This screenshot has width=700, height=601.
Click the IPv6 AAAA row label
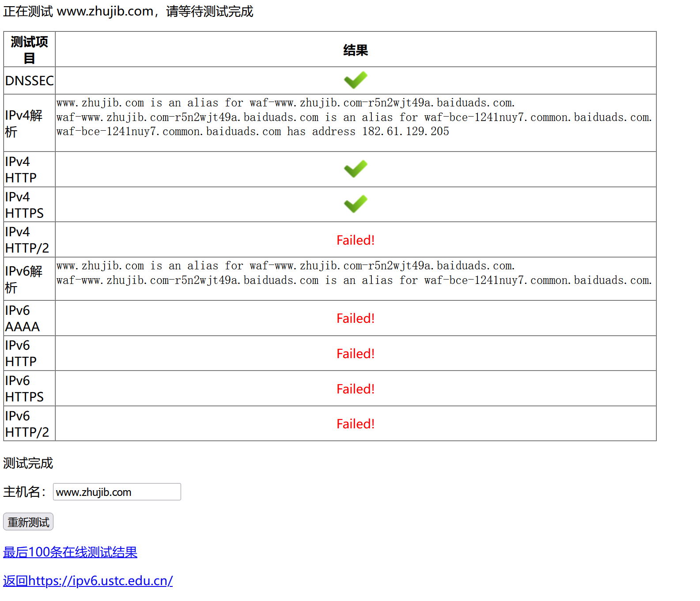click(x=23, y=318)
